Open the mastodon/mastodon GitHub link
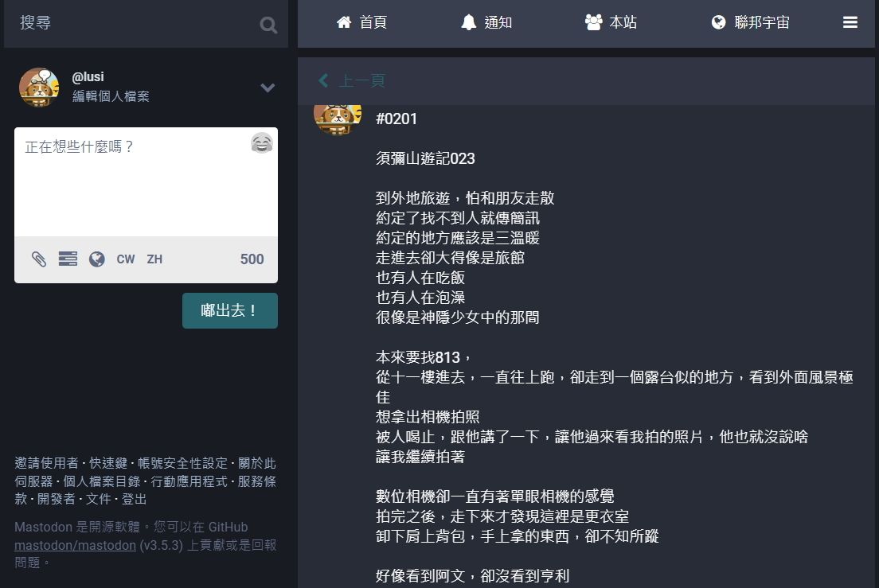The image size is (879, 588). (75, 545)
